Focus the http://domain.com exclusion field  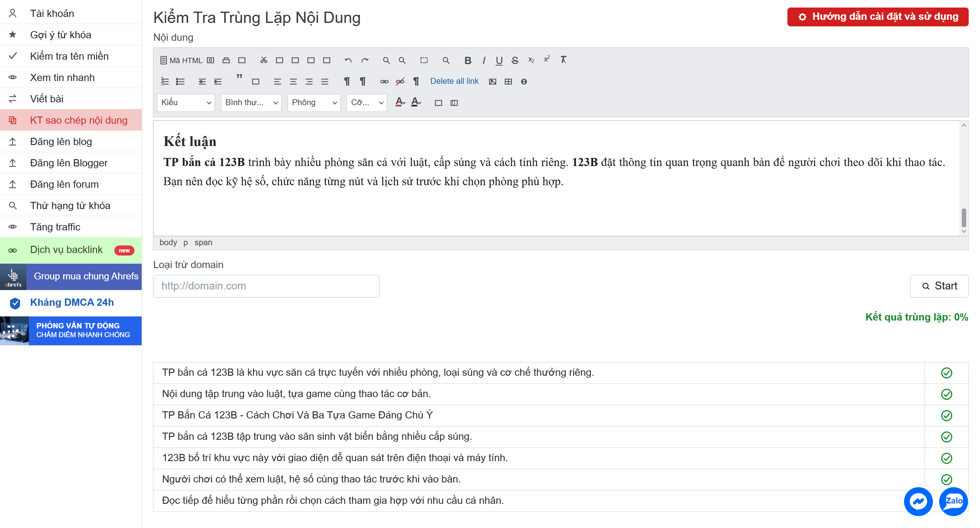266,286
